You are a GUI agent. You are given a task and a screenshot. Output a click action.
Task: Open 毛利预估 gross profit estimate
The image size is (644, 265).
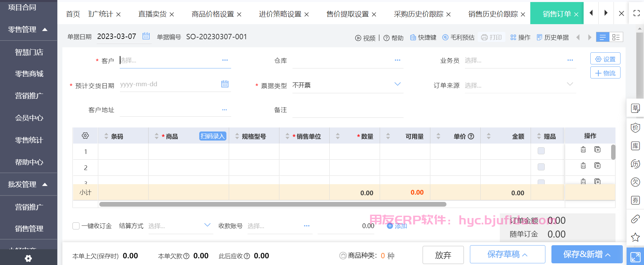pos(458,38)
